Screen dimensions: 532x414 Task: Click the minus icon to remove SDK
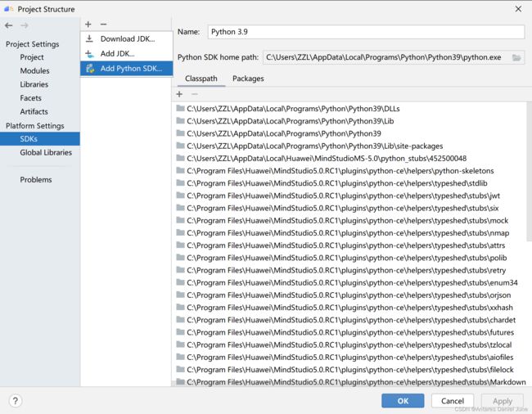tap(103, 25)
